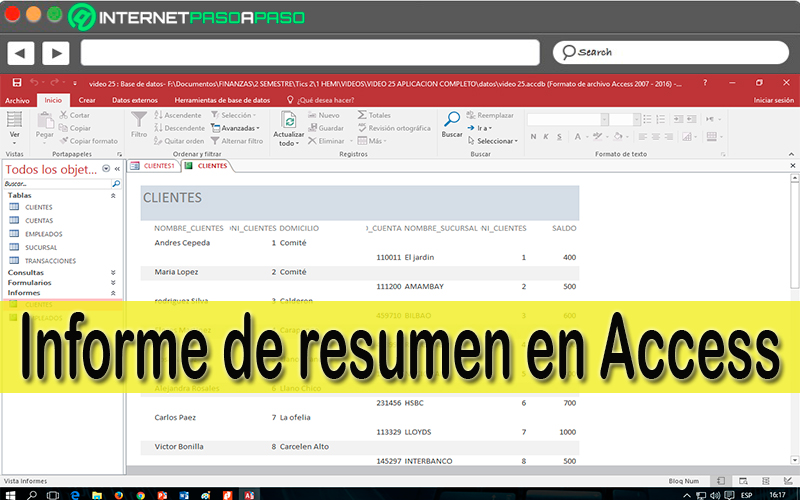Switch to the Crear ribbon tab
This screenshot has width=800, height=500.
(x=87, y=100)
